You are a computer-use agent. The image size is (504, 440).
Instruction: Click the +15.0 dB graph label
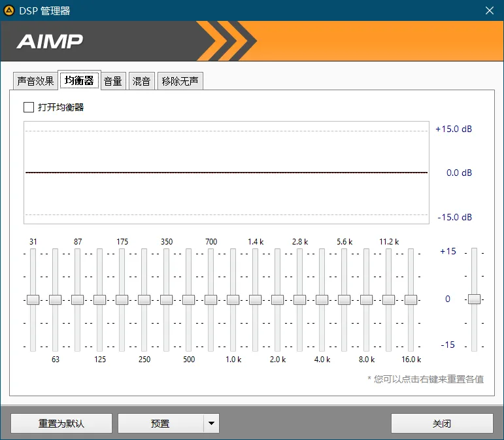(x=454, y=129)
